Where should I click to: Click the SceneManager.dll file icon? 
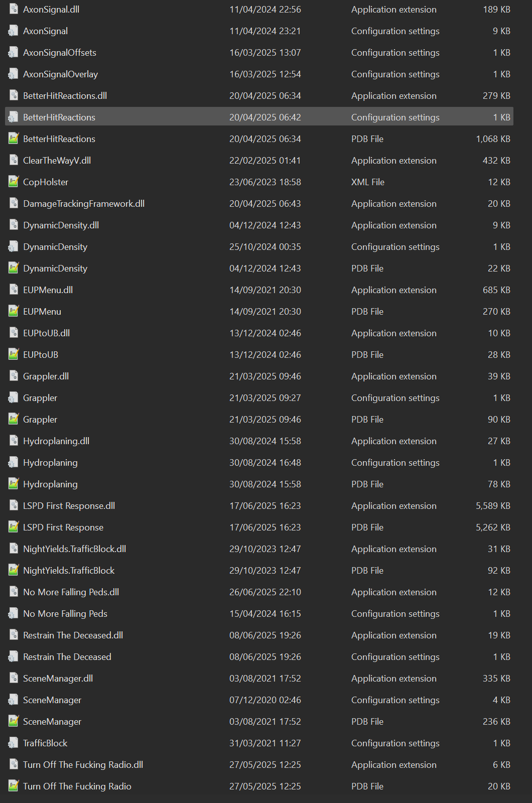coord(14,679)
